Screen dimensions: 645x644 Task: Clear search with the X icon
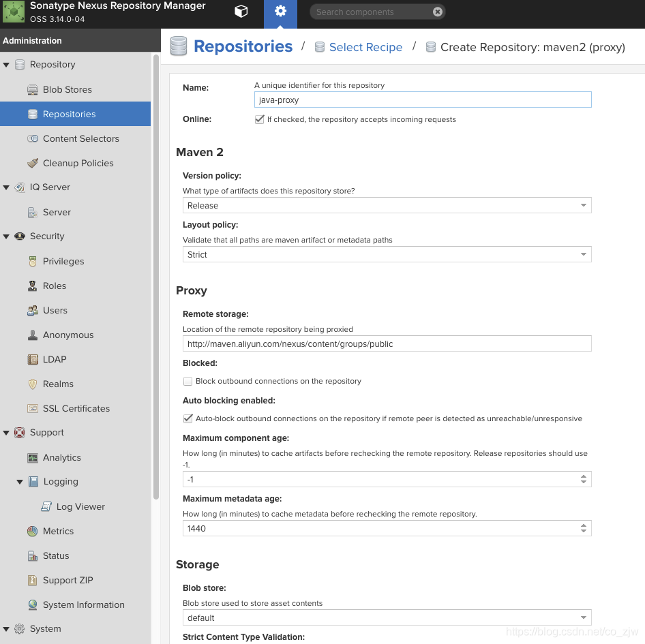(438, 12)
